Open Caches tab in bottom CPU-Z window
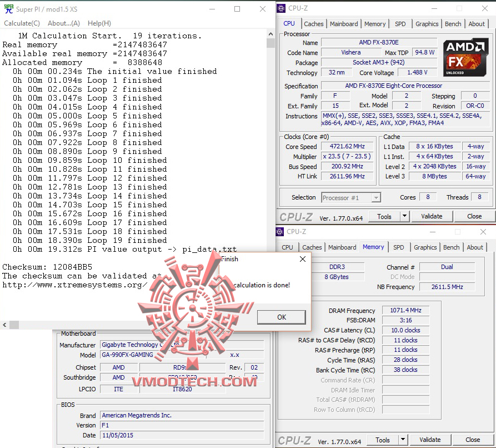 [312, 247]
